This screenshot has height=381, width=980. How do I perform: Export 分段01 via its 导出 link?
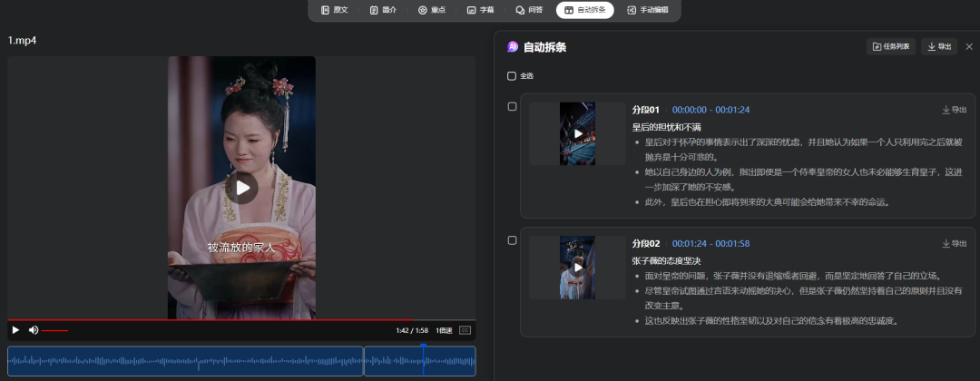[955, 110]
